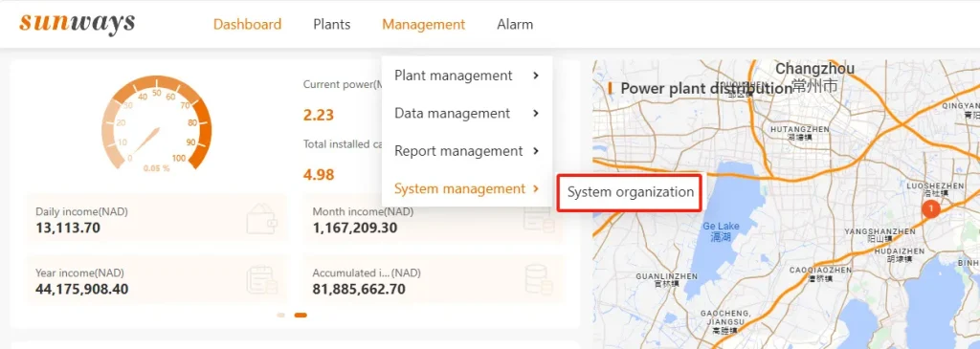Click the orange plant marker numbered 1
The height and width of the screenshot is (349, 980).
point(930,208)
